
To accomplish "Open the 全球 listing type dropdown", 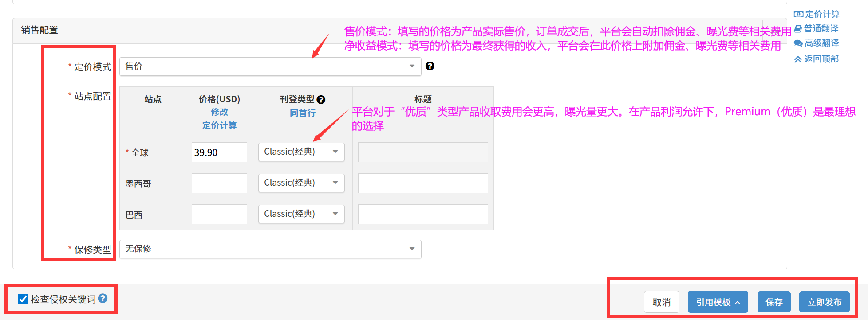I will [x=301, y=152].
